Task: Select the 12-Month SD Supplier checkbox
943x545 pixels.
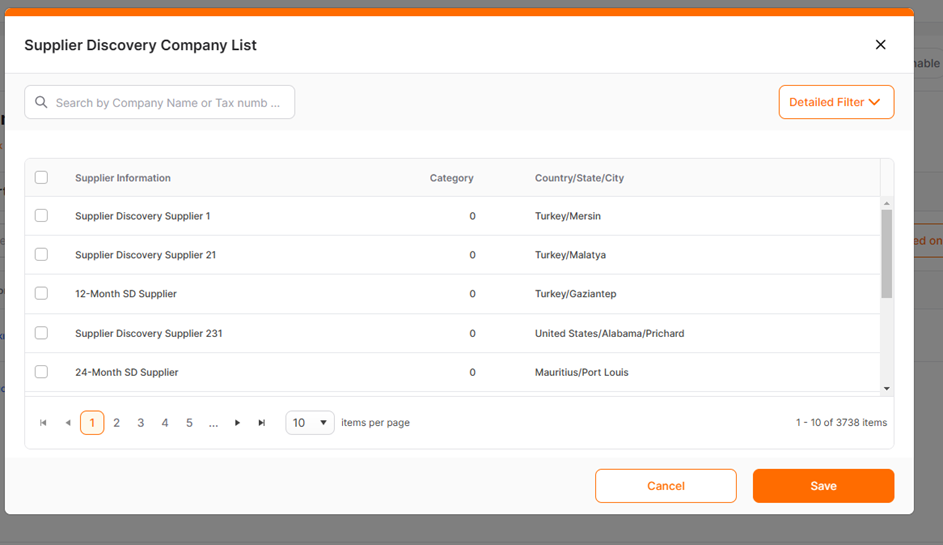Action: (x=41, y=293)
